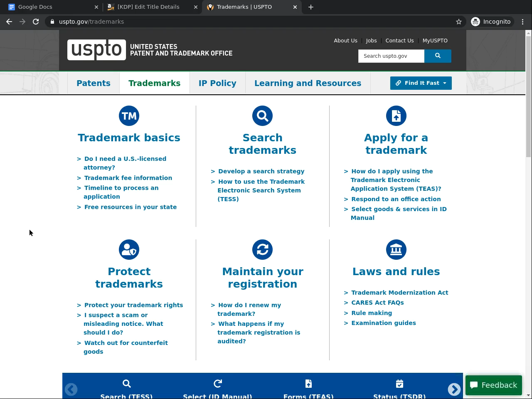This screenshot has height=399, width=532.
Task: Open Free resources in your state link
Action: tap(130, 207)
